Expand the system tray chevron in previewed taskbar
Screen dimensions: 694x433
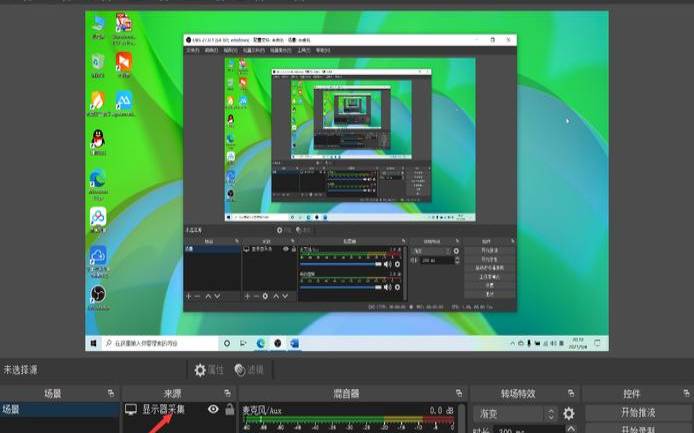(x=513, y=343)
